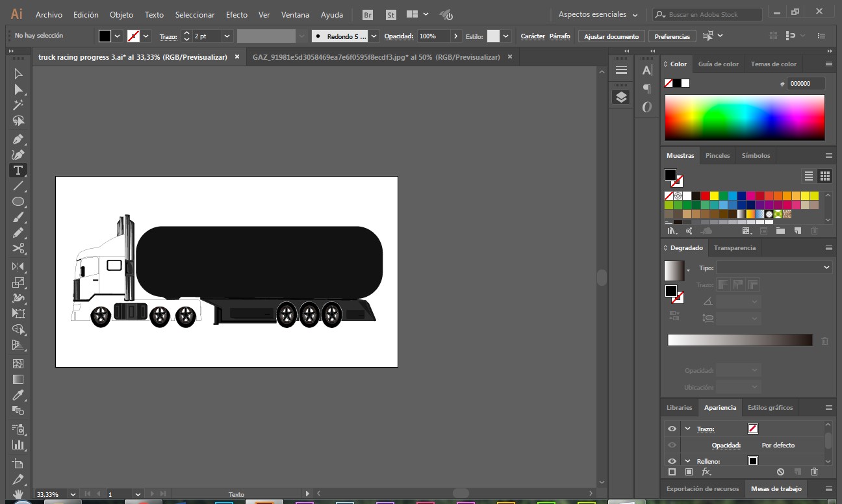Select the Eyedropper tool

click(x=18, y=395)
